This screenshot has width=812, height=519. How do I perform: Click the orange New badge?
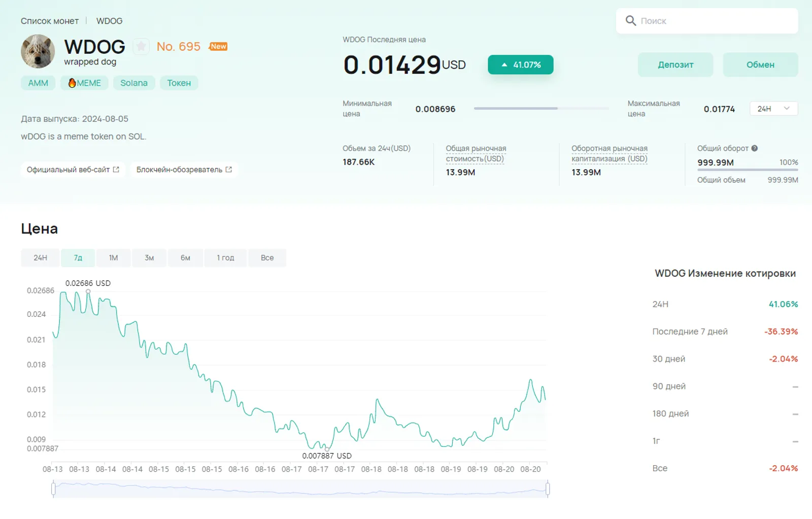(x=218, y=46)
